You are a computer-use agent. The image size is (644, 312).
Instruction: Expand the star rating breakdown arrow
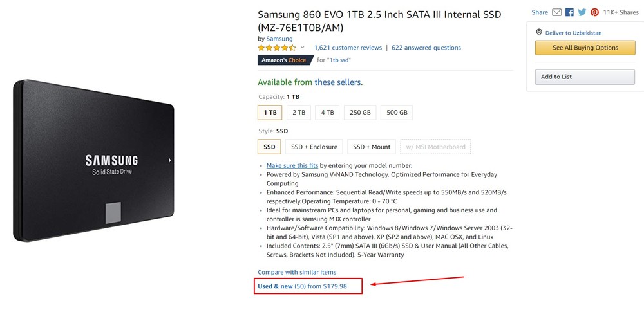click(303, 48)
